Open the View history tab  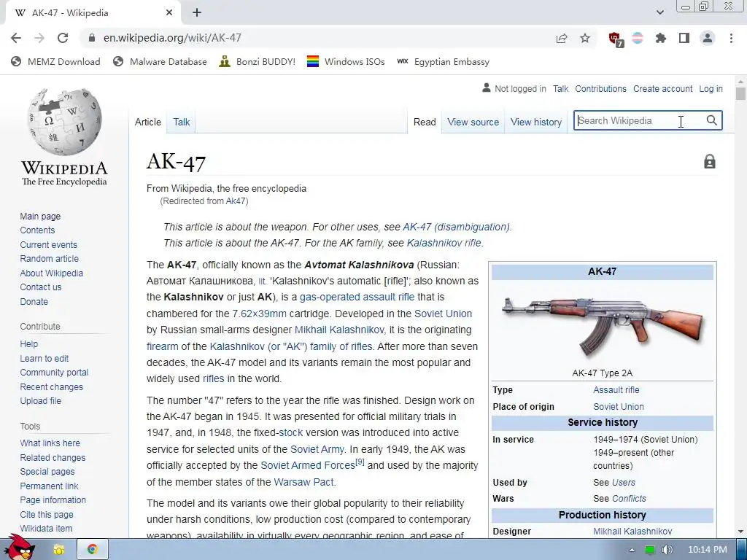(536, 122)
